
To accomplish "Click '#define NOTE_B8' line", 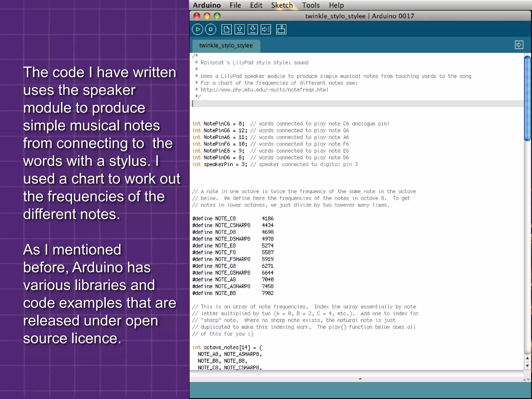I will pos(233,293).
